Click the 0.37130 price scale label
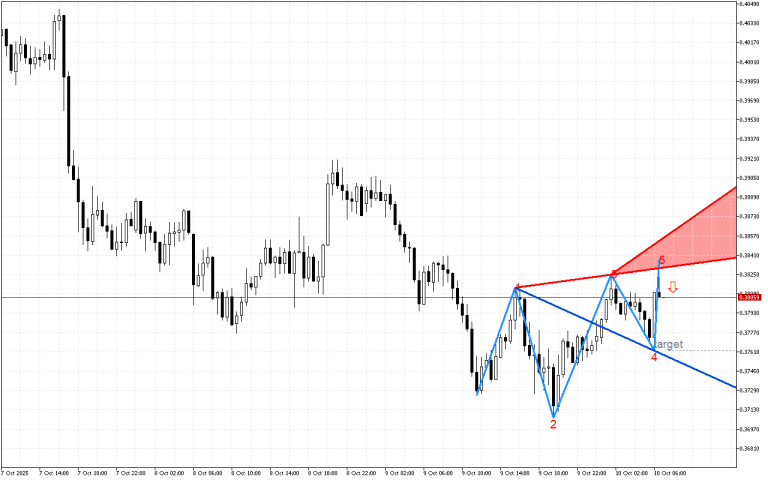 coord(749,410)
